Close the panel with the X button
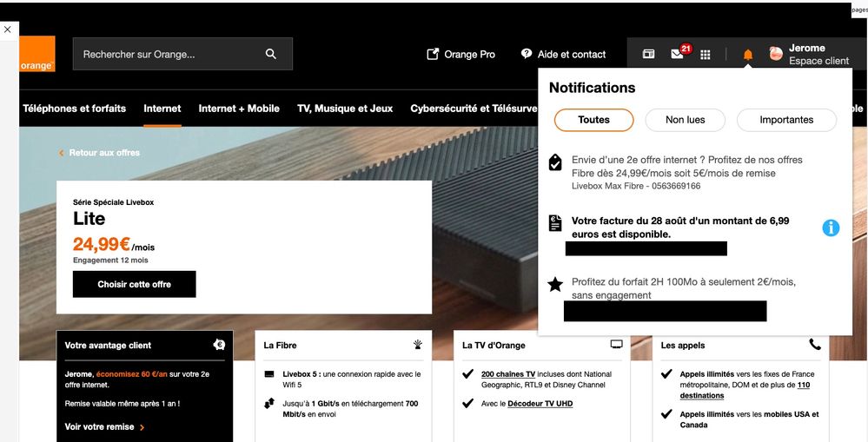 (7, 30)
